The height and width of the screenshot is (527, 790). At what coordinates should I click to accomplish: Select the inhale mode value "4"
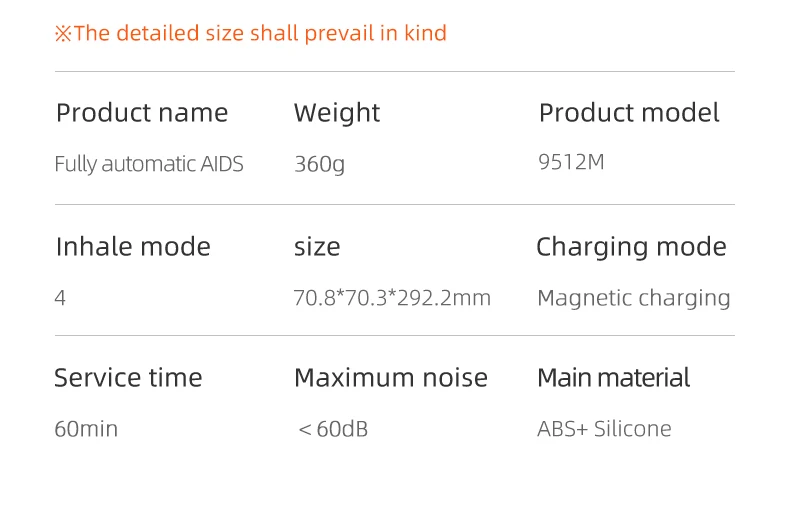[x=60, y=298]
